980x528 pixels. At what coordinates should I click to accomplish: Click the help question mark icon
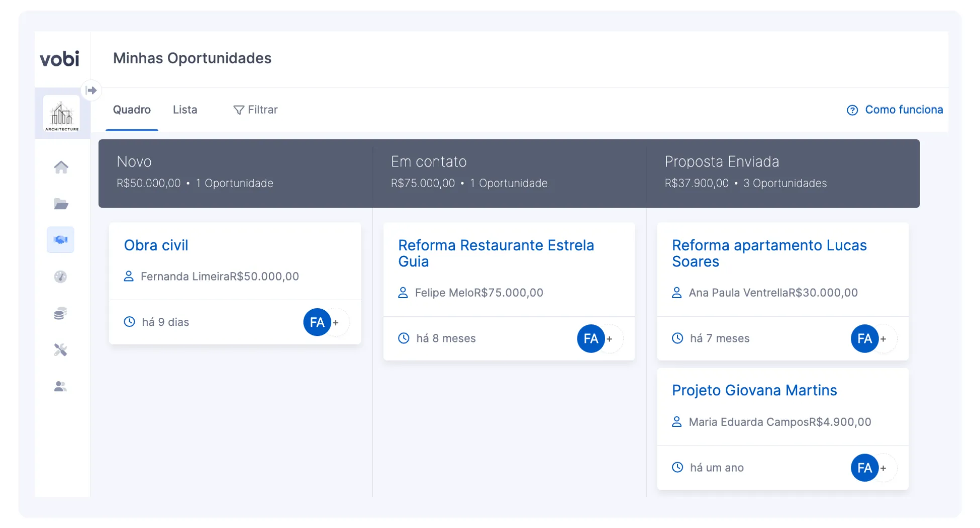852,110
